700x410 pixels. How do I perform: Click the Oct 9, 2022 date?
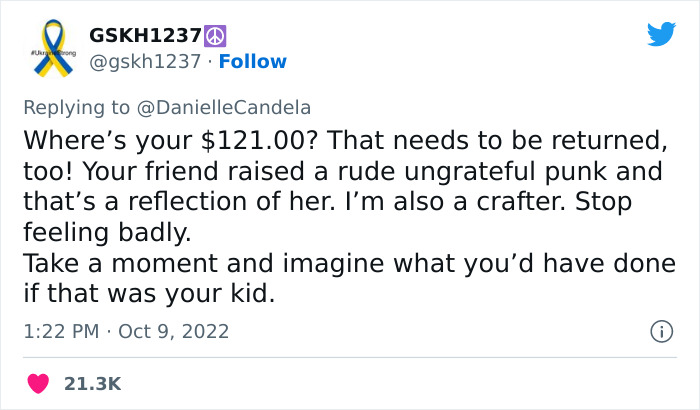pyautogui.click(x=176, y=330)
